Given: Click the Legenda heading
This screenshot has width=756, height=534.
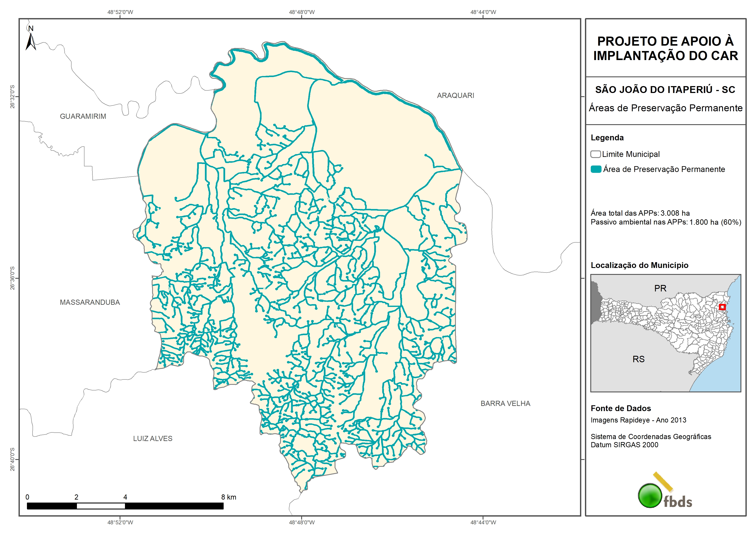Looking at the screenshot, I should tap(607, 138).
